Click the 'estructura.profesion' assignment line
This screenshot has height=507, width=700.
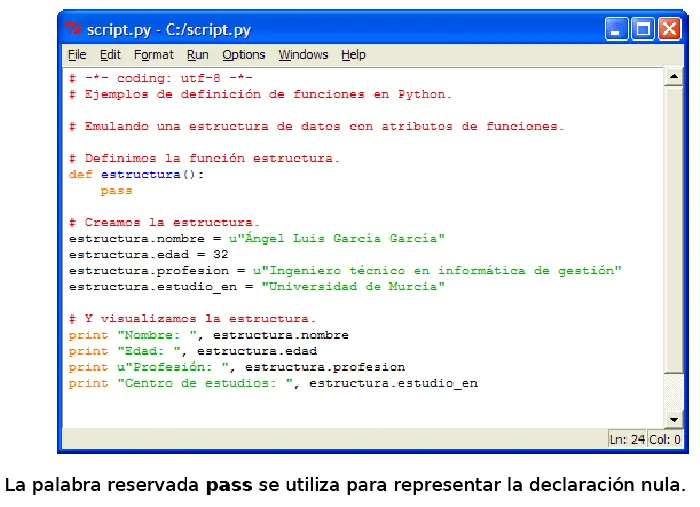pyautogui.click(x=345, y=270)
